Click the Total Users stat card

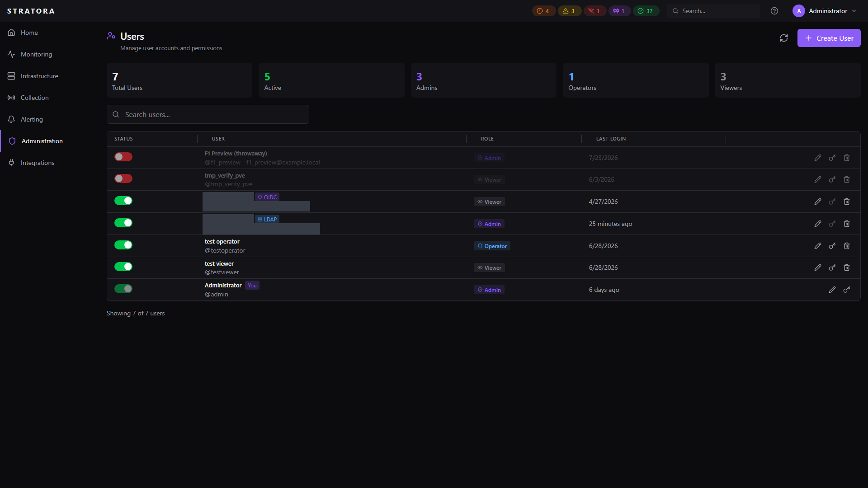pyautogui.click(x=179, y=80)
